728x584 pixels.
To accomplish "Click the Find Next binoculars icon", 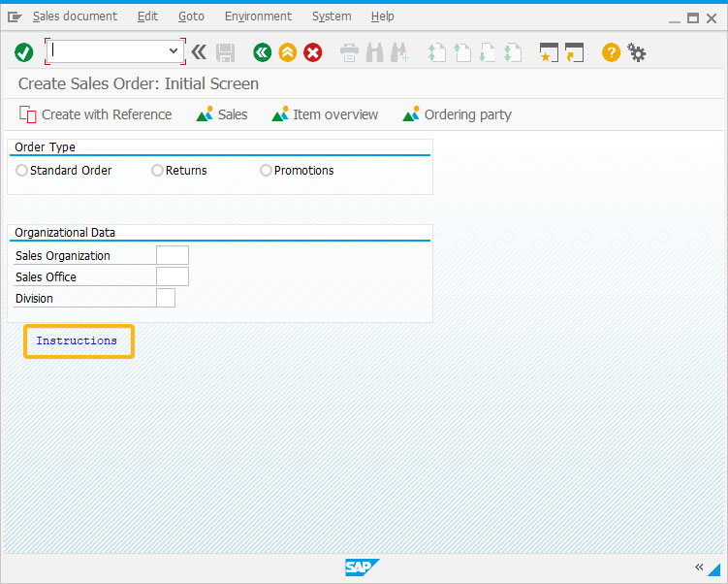I will (399, 52).
